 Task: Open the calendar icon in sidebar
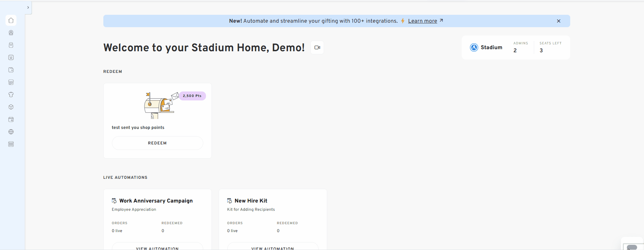[x=11, y=119]
